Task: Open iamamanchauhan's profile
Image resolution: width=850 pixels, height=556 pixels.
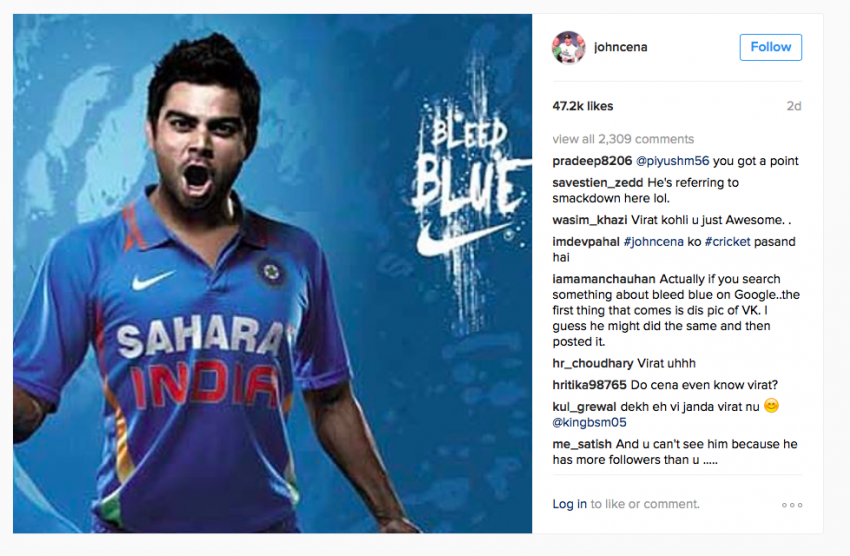Action: click(604, 279)
